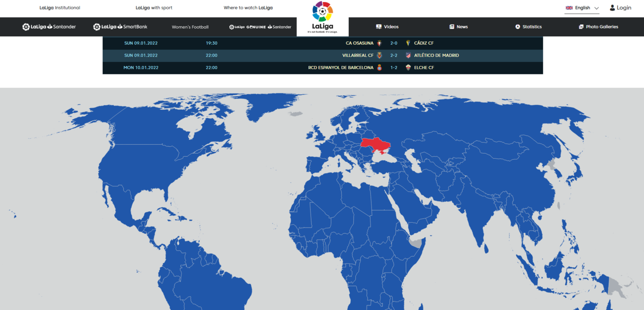The height and width of the screenshot is (310, 644).
Task: Go to LaLiga Santander tab
Action: tap(49, 27)
